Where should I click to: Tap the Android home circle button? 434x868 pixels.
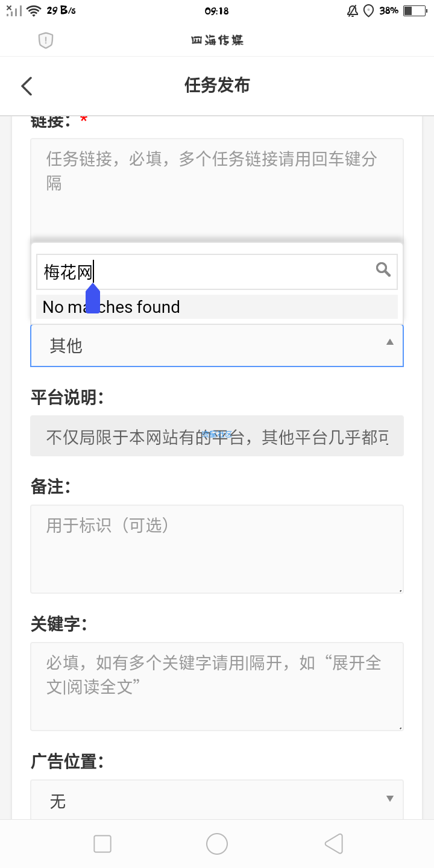pyautogui.click(x=217, y=844)
